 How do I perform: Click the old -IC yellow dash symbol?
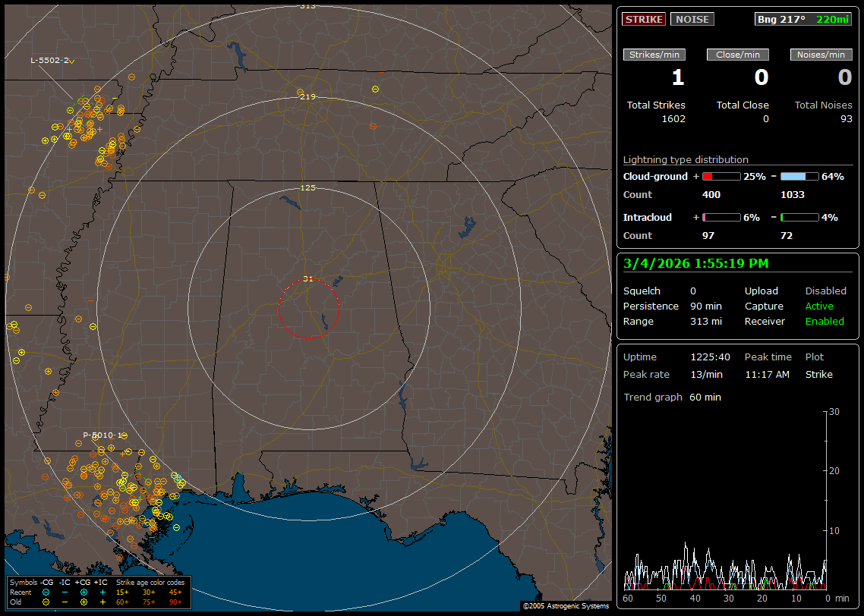(x=65, y=602)
